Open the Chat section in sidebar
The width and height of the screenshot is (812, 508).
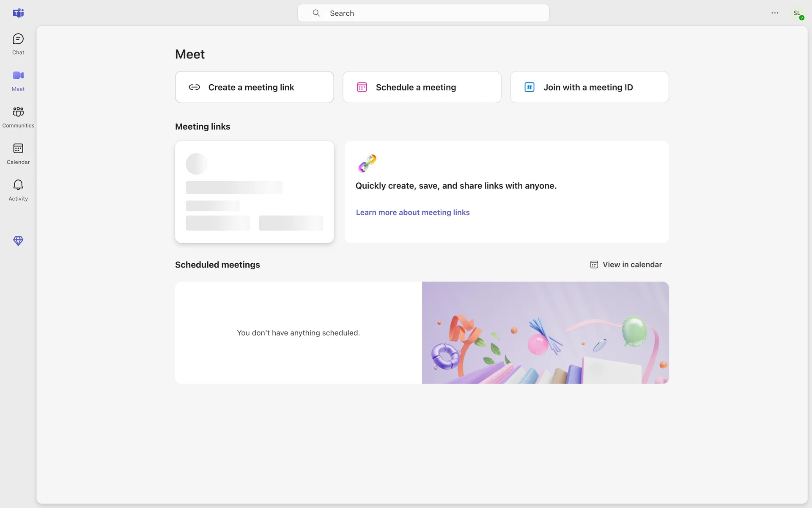[18, 44]
